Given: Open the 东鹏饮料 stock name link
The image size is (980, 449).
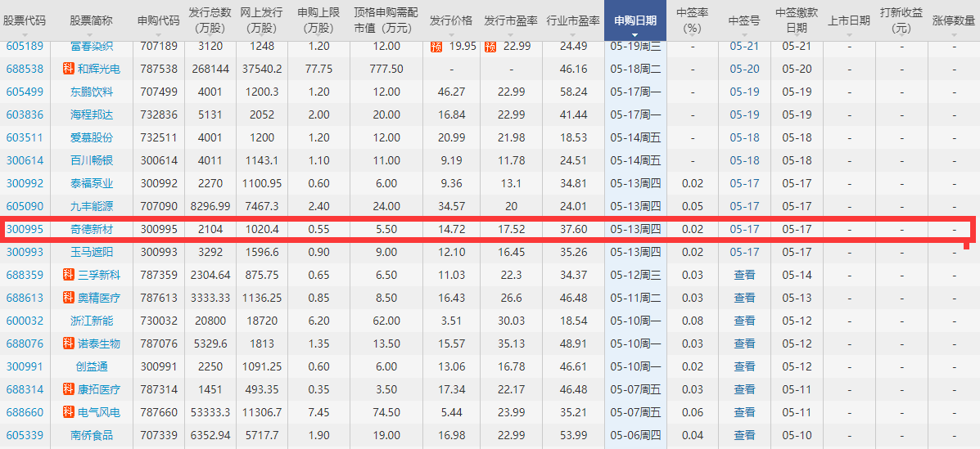Looking at the screenshot, I should (92, 92).
